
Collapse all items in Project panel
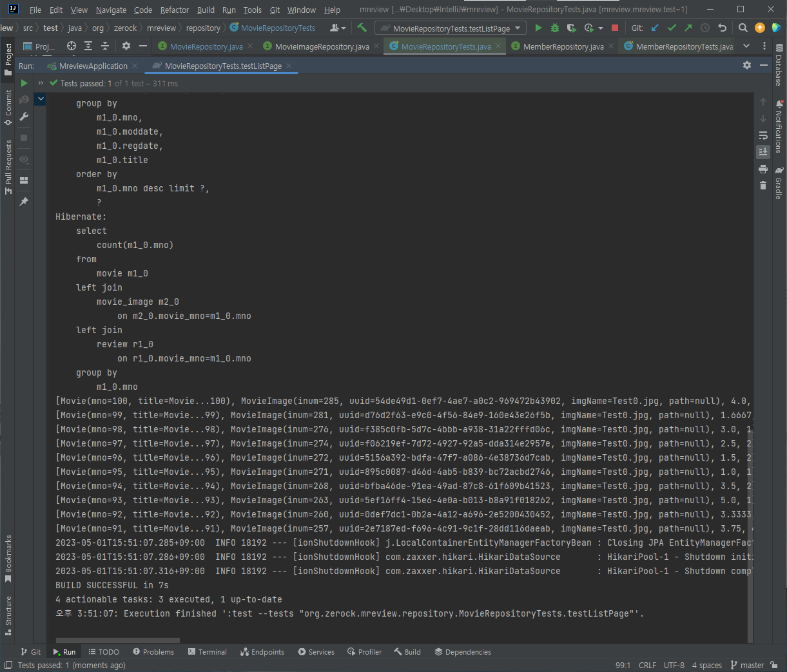(105, 46)
